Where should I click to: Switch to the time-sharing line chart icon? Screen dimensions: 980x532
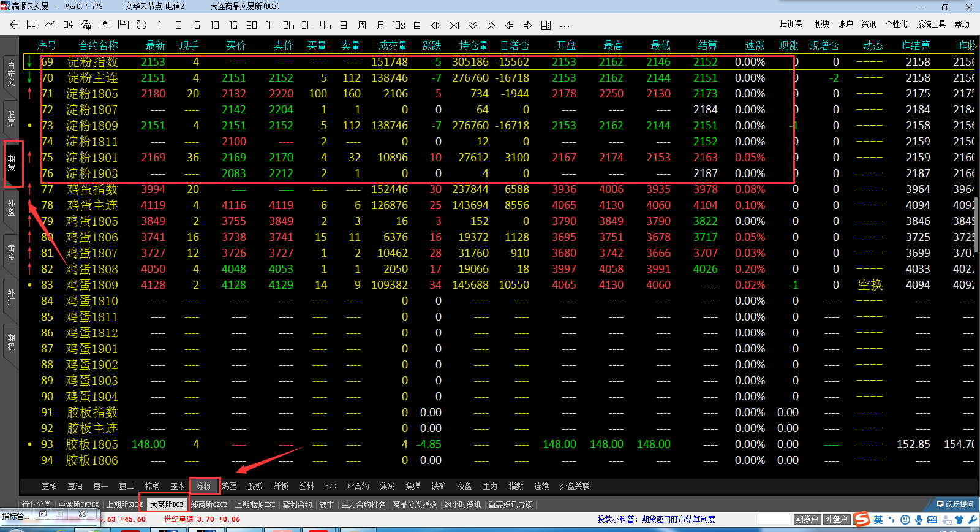click(50, 25)
